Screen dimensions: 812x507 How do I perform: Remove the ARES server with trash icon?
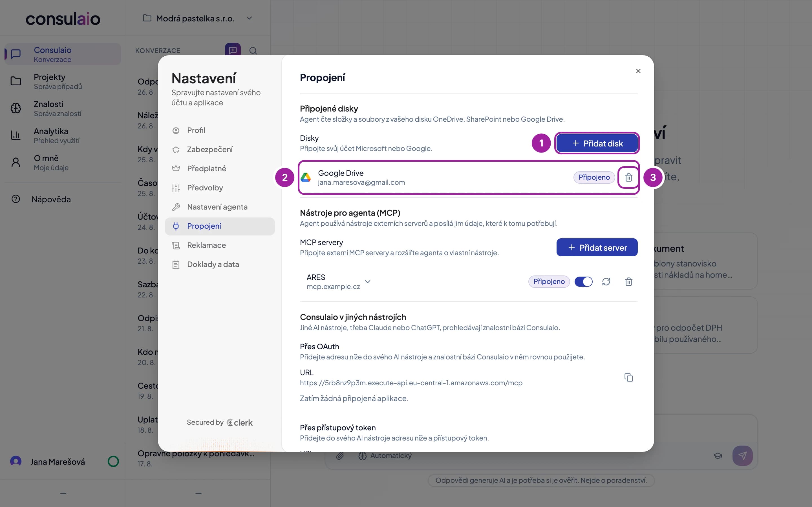click(628, 282)
